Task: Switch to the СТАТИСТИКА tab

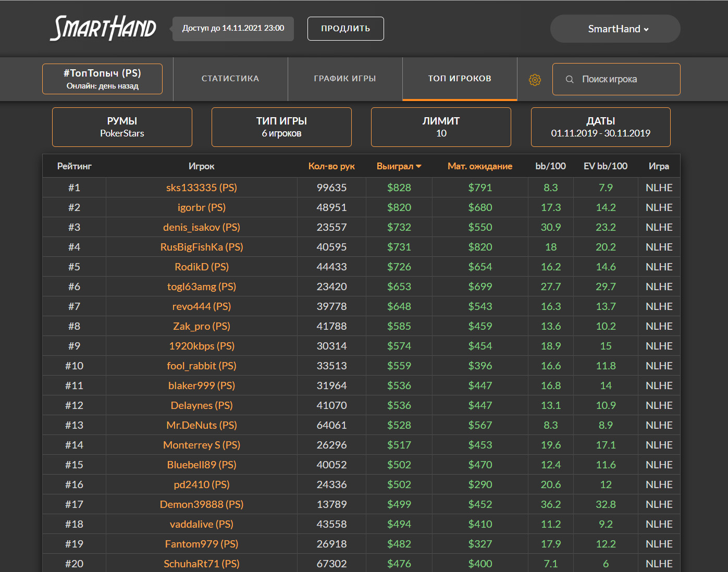Action: (x=230, y=79)
